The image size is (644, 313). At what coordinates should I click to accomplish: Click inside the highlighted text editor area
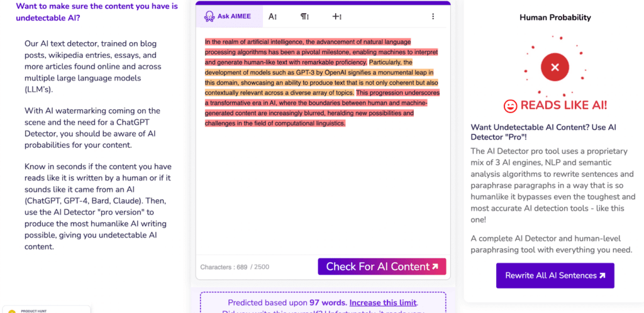click(x=322, y=189)
